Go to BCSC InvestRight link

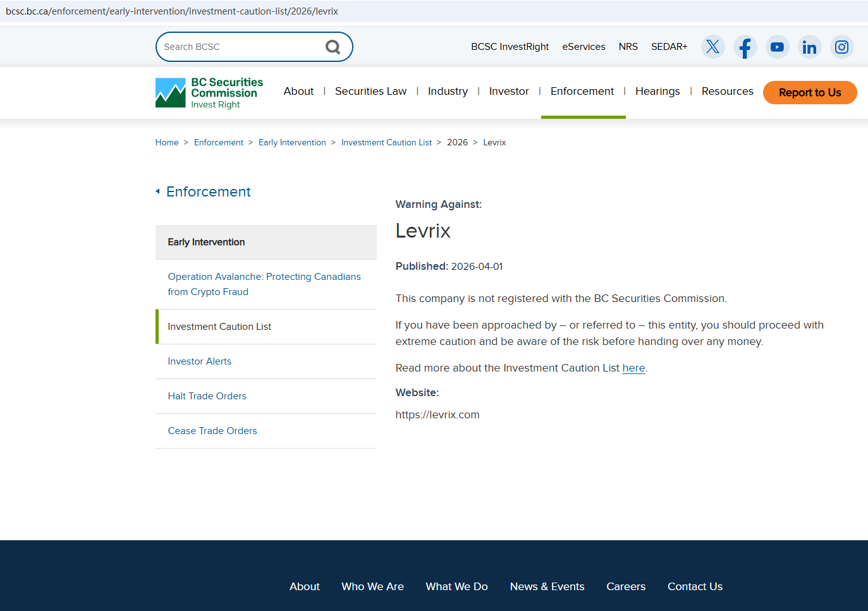tap(510, 47)
